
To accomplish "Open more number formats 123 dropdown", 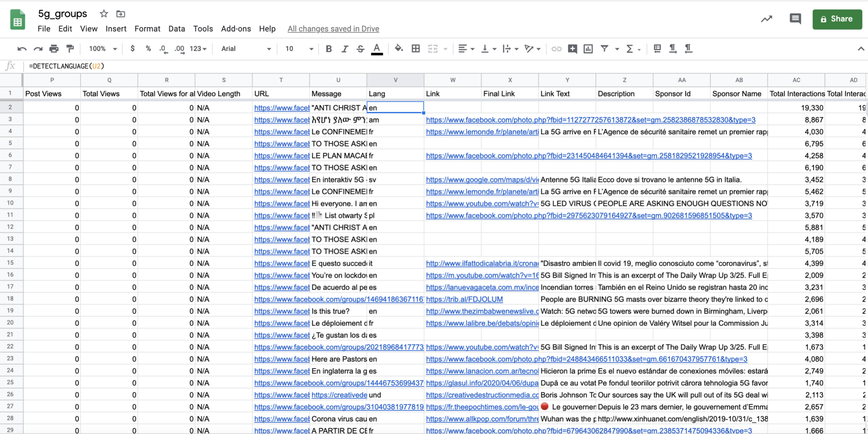I will pyautogui.click(x=198, y=49).
